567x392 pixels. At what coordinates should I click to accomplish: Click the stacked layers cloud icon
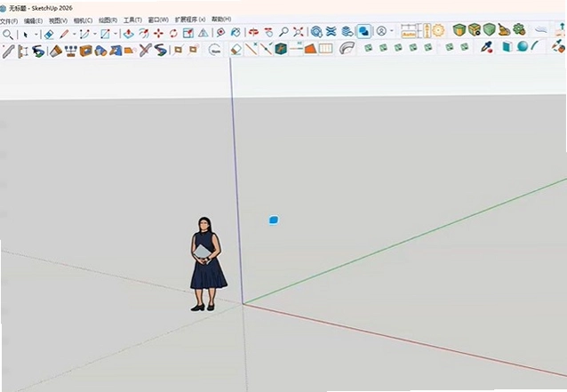point(347,31)
